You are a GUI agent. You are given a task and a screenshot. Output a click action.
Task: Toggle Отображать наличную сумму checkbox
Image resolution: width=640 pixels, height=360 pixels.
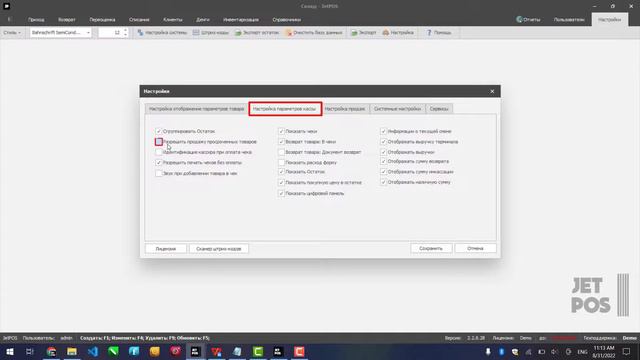383,182
